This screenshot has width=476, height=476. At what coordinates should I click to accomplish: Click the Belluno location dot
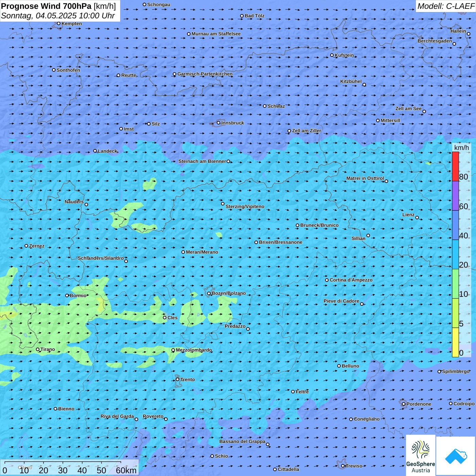339,366
